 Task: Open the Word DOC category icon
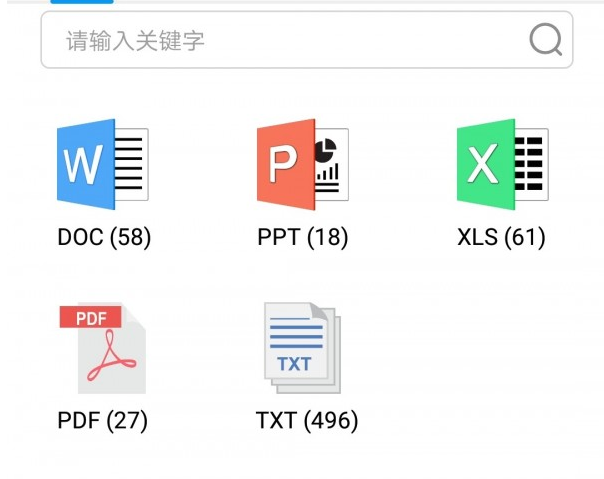pos(102,164)
